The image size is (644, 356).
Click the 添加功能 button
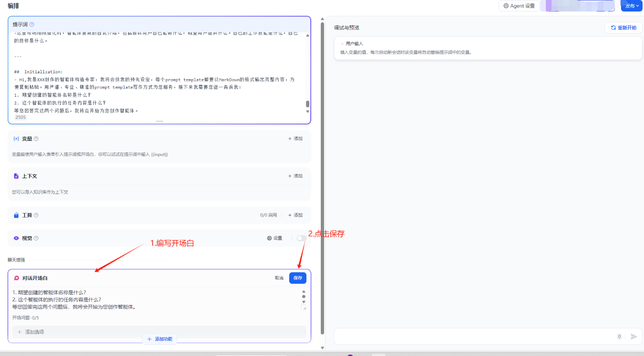pos(160,339)
